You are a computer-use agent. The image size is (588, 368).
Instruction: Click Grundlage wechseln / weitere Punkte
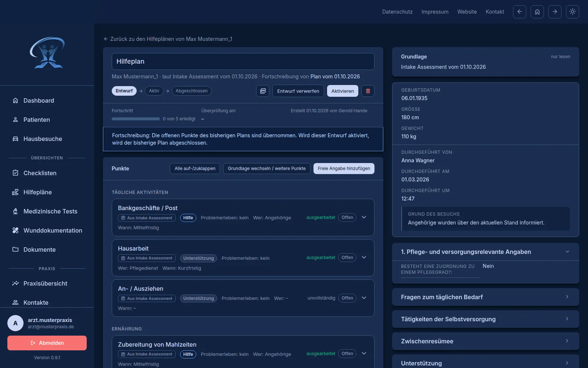(267, 169)
